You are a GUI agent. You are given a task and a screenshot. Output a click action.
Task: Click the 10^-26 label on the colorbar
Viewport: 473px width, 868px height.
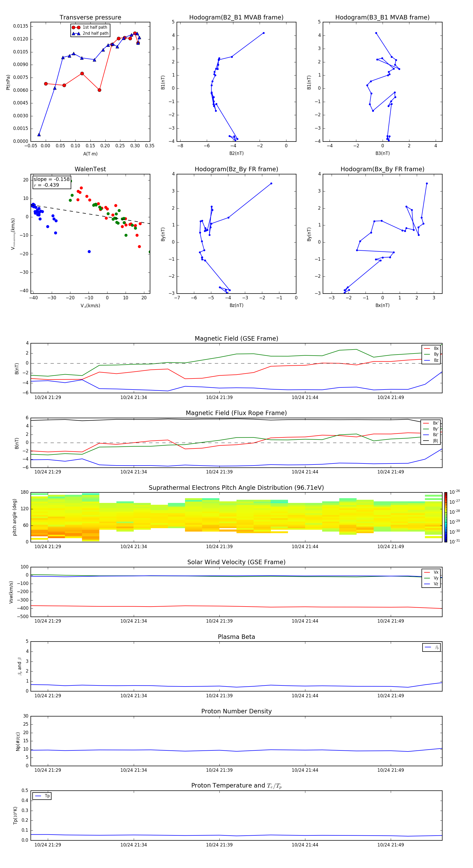point(455,492)
